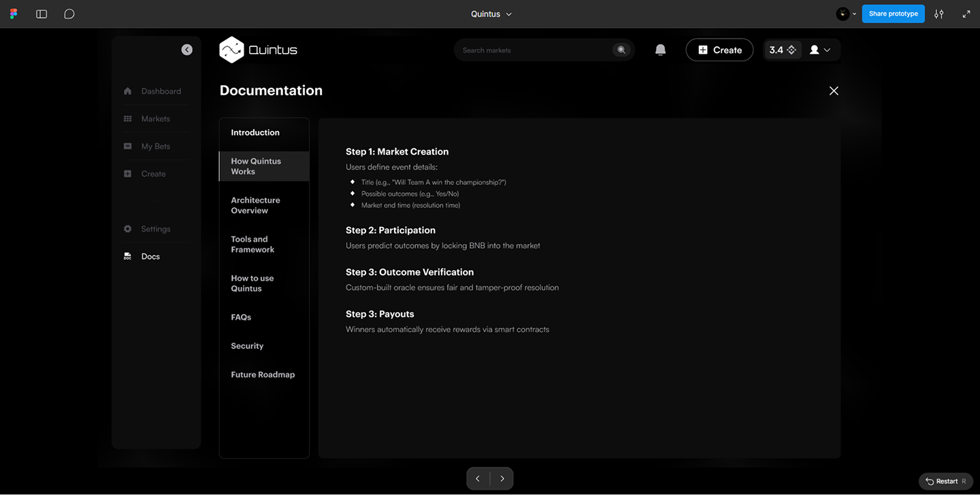Go to previous prototype frame

(478, 479)
